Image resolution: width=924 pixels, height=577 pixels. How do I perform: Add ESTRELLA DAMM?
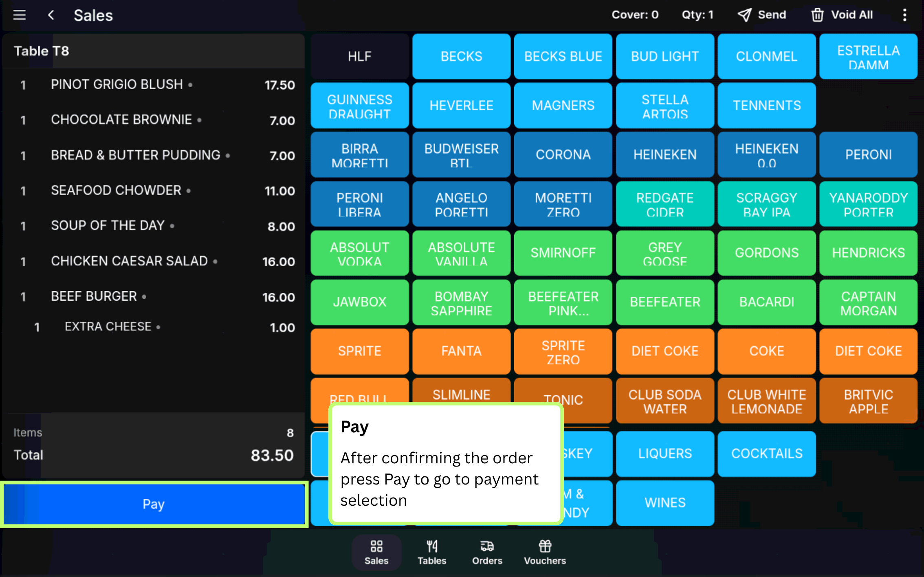tap(869, 56)
